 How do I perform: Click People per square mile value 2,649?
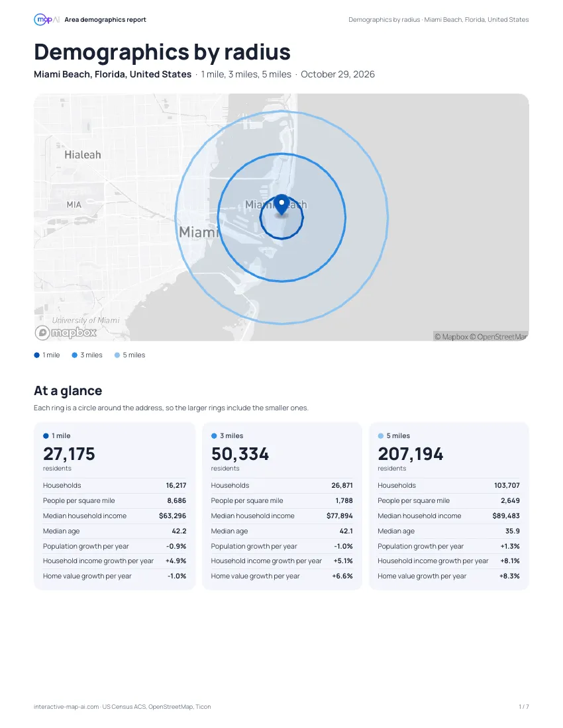(510, 501)
